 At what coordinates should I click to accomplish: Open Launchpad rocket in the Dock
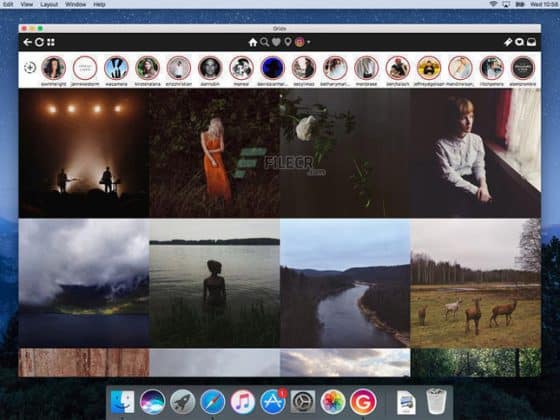tap(182, 402)
